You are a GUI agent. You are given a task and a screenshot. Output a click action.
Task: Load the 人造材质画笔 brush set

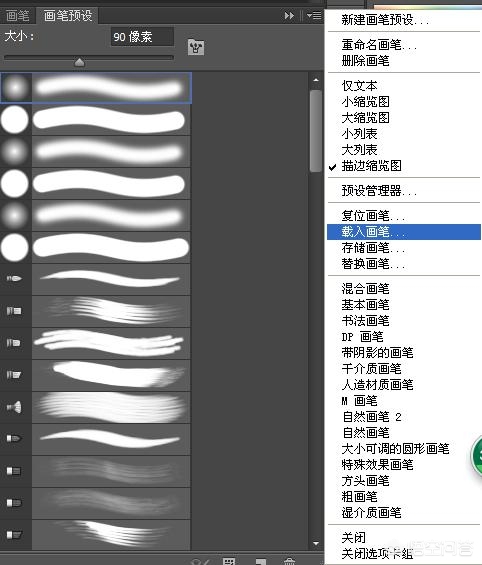[x=377, y=385]
